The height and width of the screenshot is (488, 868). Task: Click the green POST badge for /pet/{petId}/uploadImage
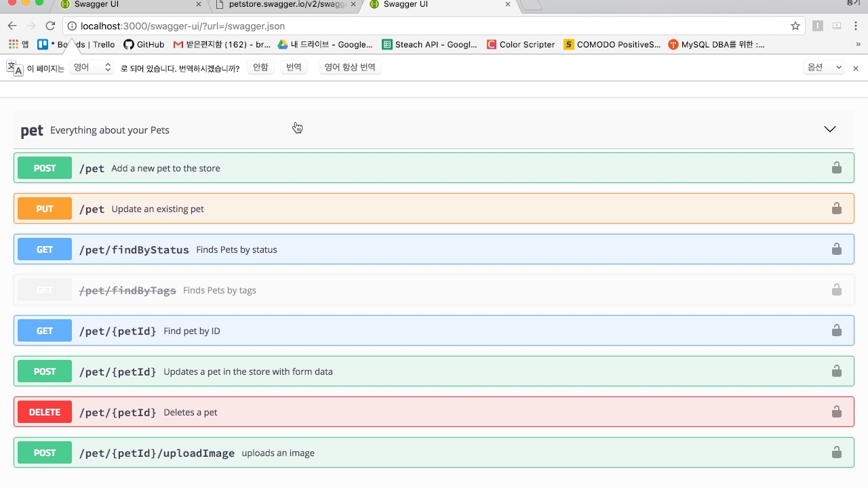[x=45, y=453]
